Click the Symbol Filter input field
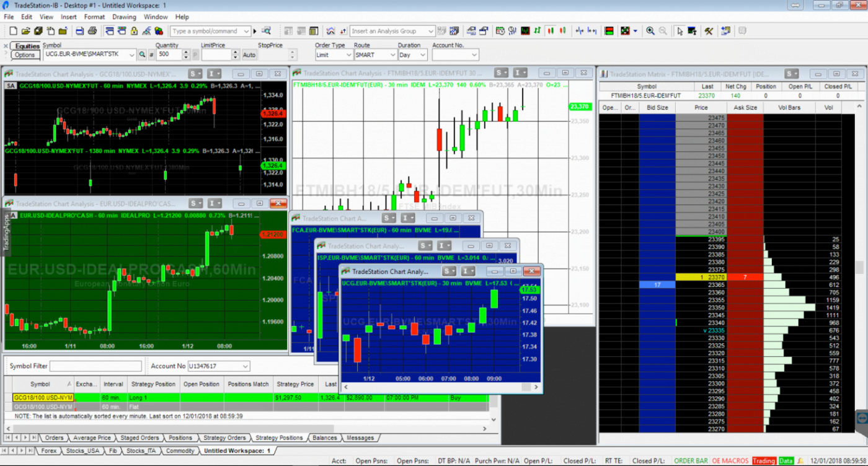 (x=95, y=366)
